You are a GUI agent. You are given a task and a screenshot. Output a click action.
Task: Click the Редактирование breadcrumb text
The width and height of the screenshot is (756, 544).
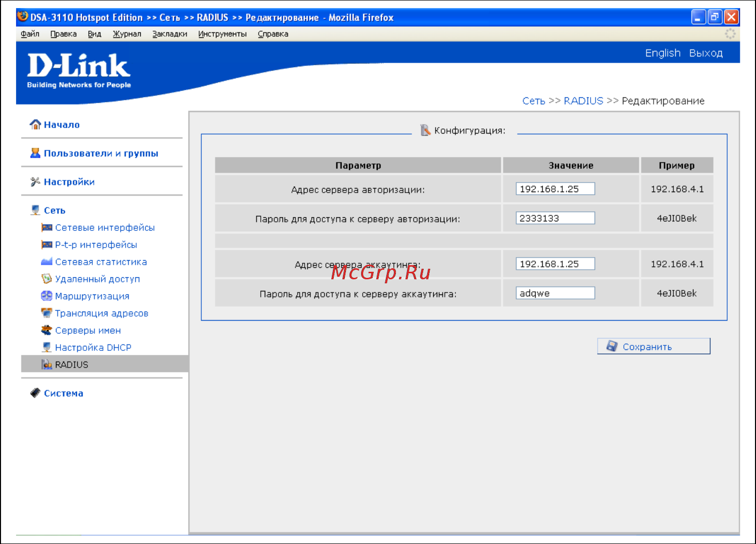663,101
